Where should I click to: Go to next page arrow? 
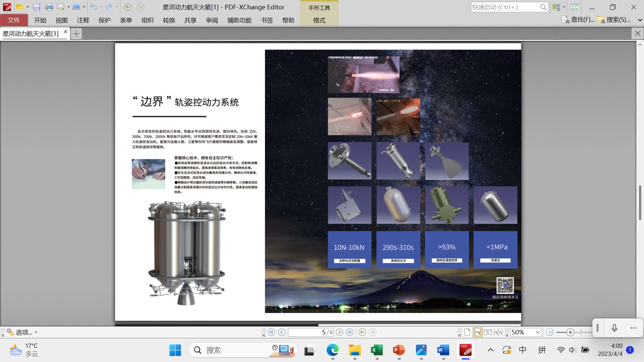click(x=339, y=332)
